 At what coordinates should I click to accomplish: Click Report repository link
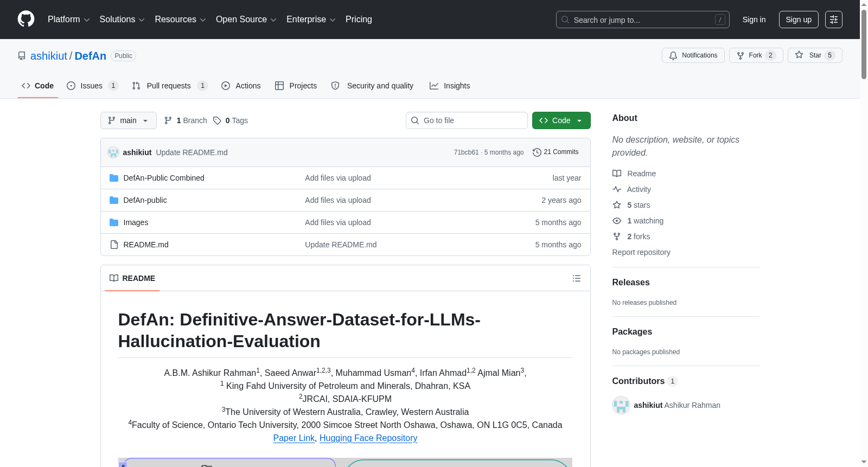click(x=641, y=252)
